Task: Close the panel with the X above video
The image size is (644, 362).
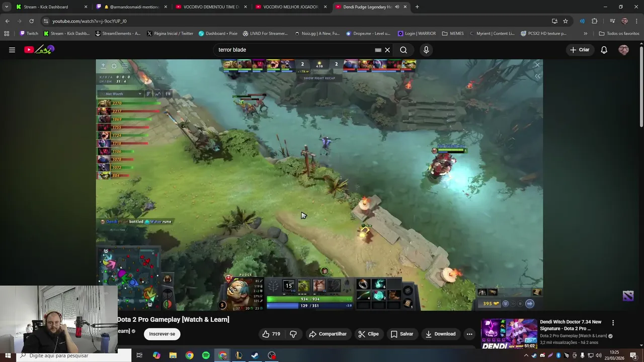Action: tap(537, 65)
